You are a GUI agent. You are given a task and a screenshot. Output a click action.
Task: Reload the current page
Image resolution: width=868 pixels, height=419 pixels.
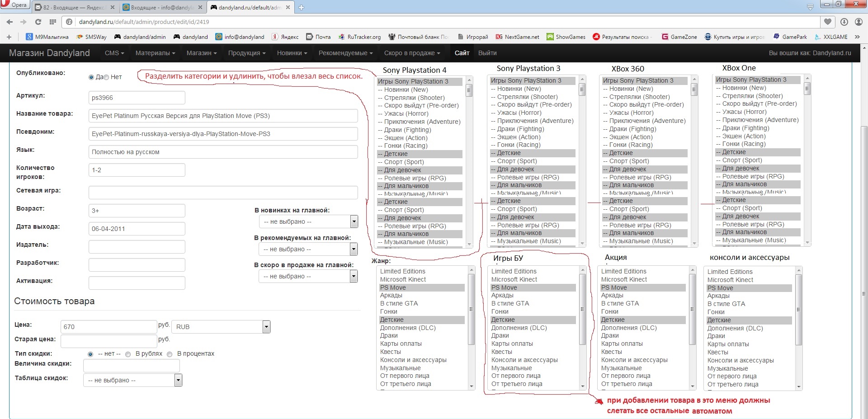click(x=38, y=22)
